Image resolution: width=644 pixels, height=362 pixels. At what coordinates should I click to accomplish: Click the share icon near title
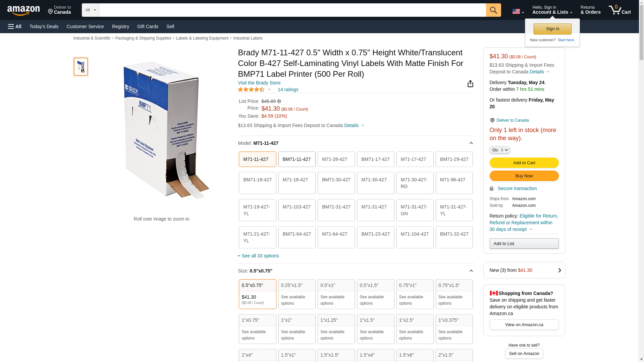[x=470, y=84]
